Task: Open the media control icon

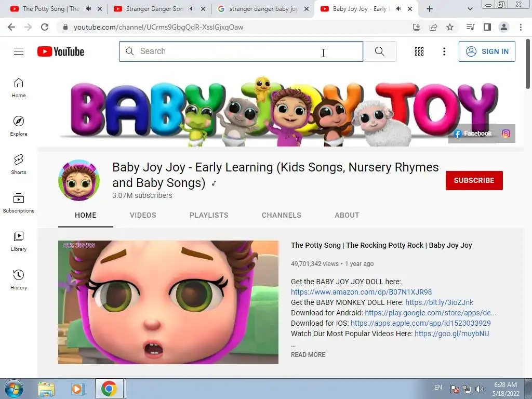Action: (470, 27)
